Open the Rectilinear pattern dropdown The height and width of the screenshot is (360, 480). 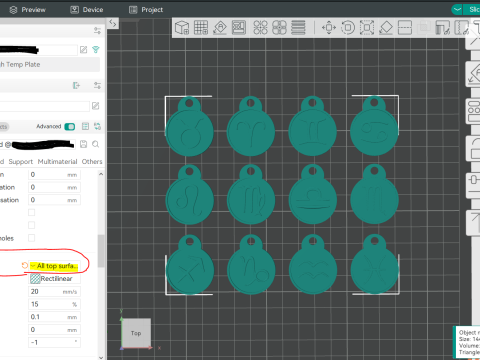click(54, 279)
